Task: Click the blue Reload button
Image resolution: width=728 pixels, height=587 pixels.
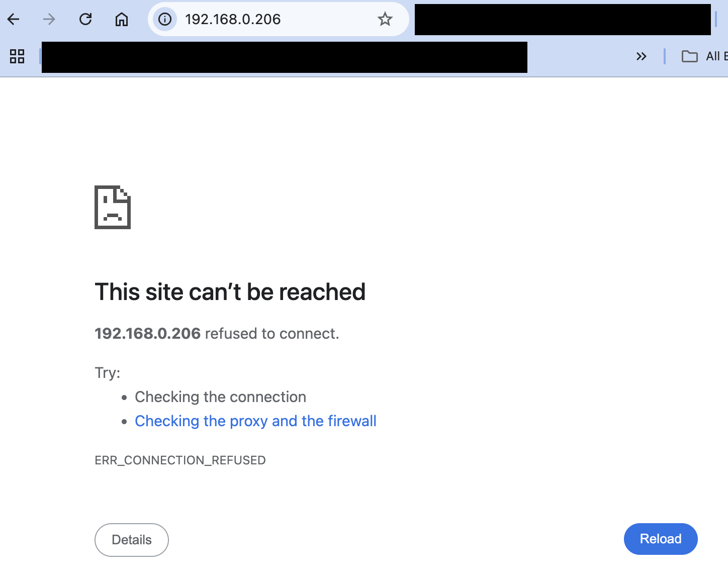Action: point(661,539)
